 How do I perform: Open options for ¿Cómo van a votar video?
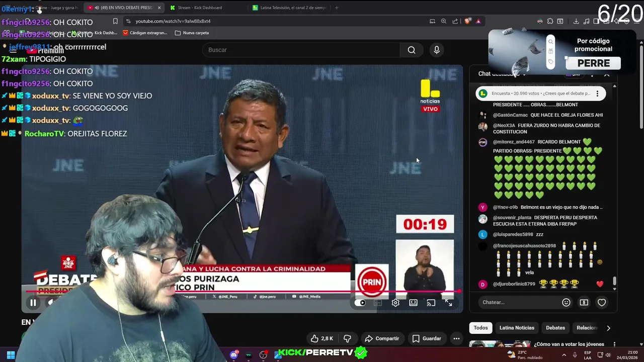(x=614, y=344)
